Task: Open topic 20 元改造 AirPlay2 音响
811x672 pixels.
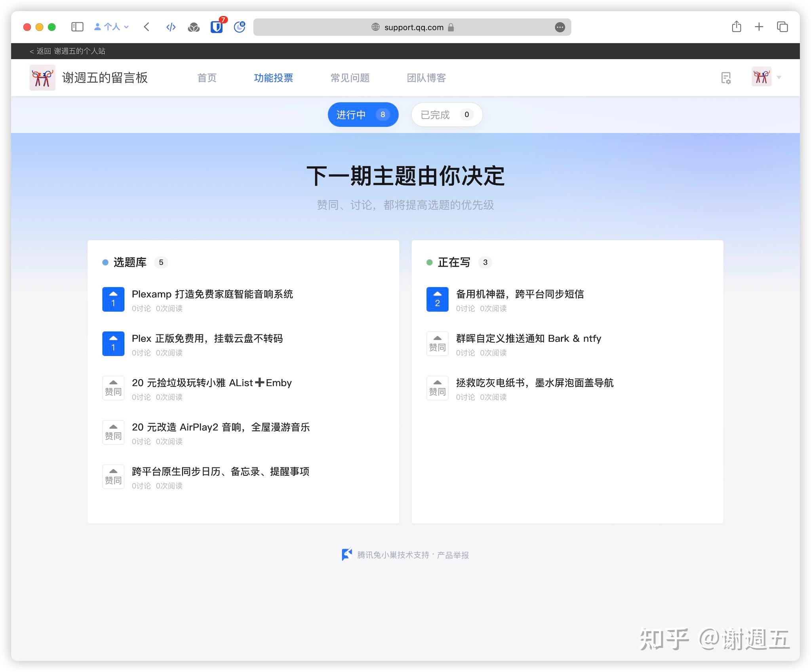Action: pos(221,427)
